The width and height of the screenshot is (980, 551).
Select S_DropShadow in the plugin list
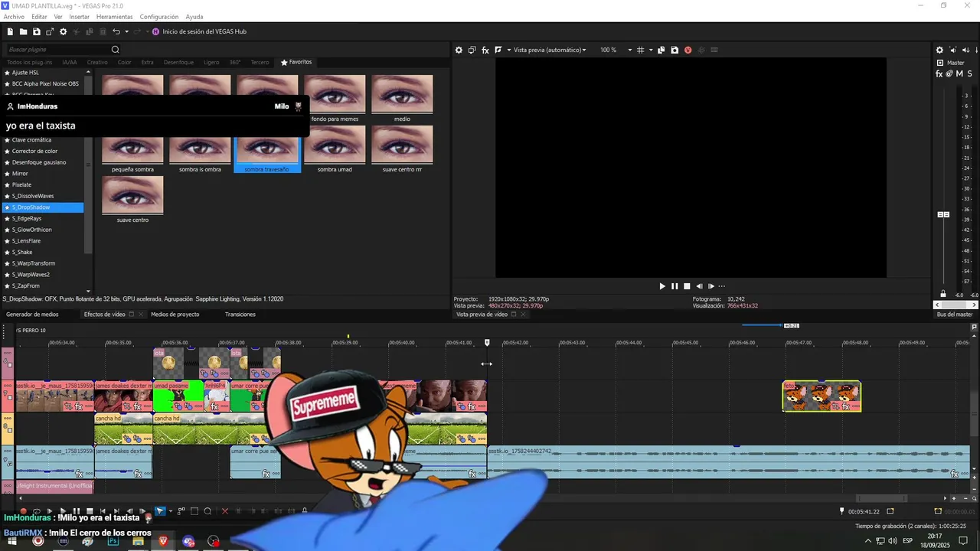point(43,207)
